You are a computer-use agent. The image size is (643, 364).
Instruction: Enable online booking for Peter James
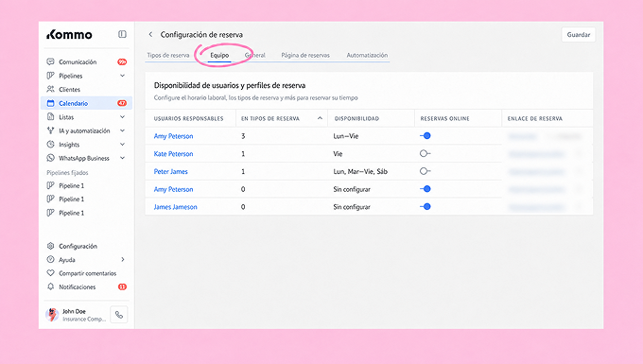pos(426,171)
